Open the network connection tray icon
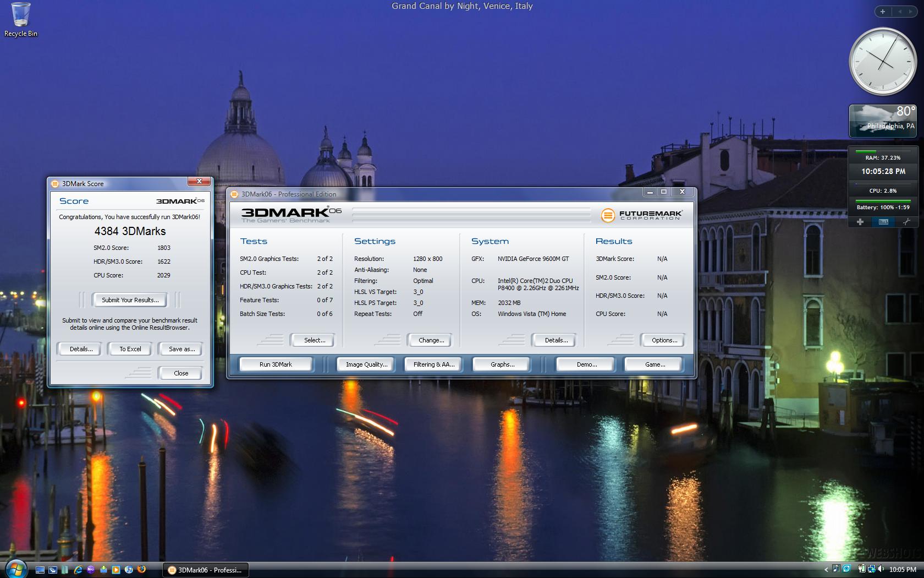The height and width of the screenshot is (578, 924). [x=871, y=569]
